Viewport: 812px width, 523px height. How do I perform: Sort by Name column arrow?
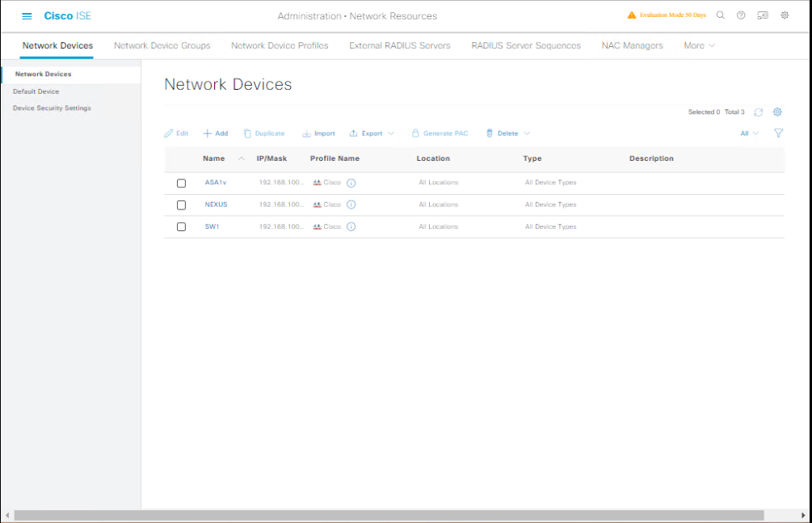[242, 158]
